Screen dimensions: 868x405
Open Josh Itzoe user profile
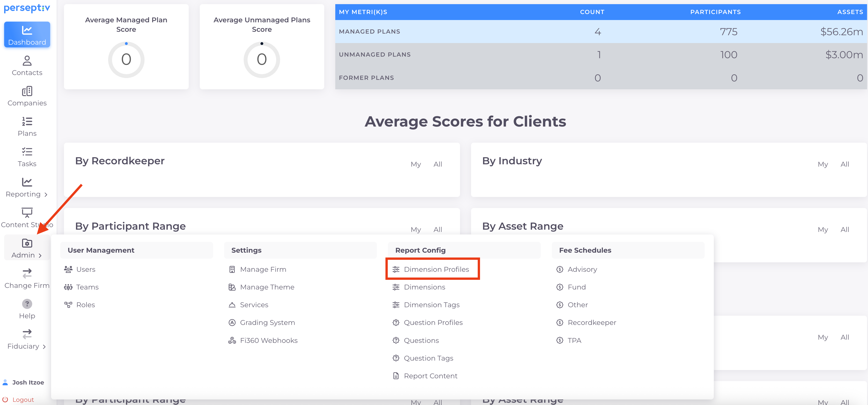(x=28, y=382)
